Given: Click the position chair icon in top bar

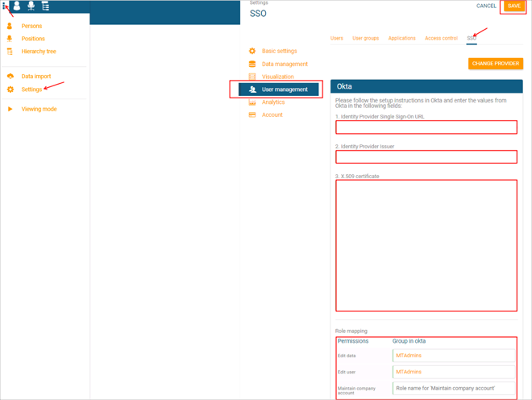Looking at the screenshot, I should 31,6.
